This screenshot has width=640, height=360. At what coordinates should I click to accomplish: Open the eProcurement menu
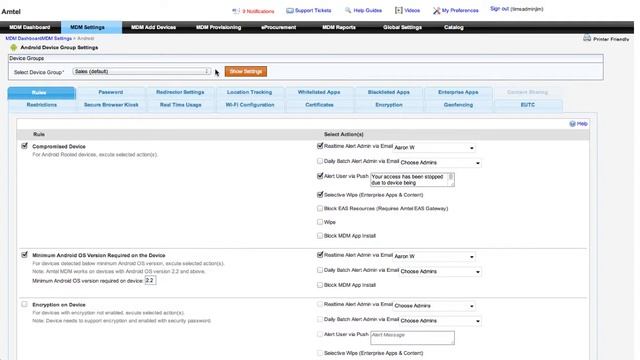click(278, 27)
